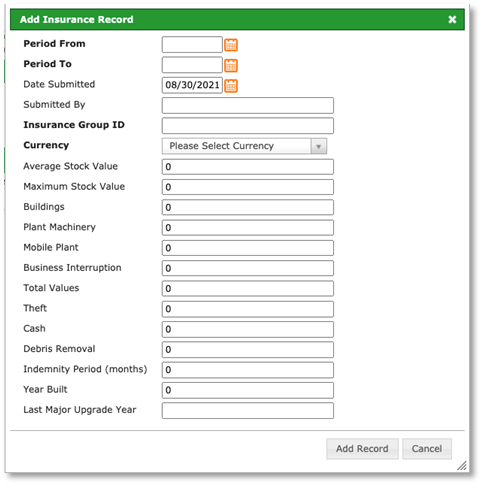Screen dimensions: 482x485
Task: Click the Business Interruption input
Action: click(x=248, y=268)
